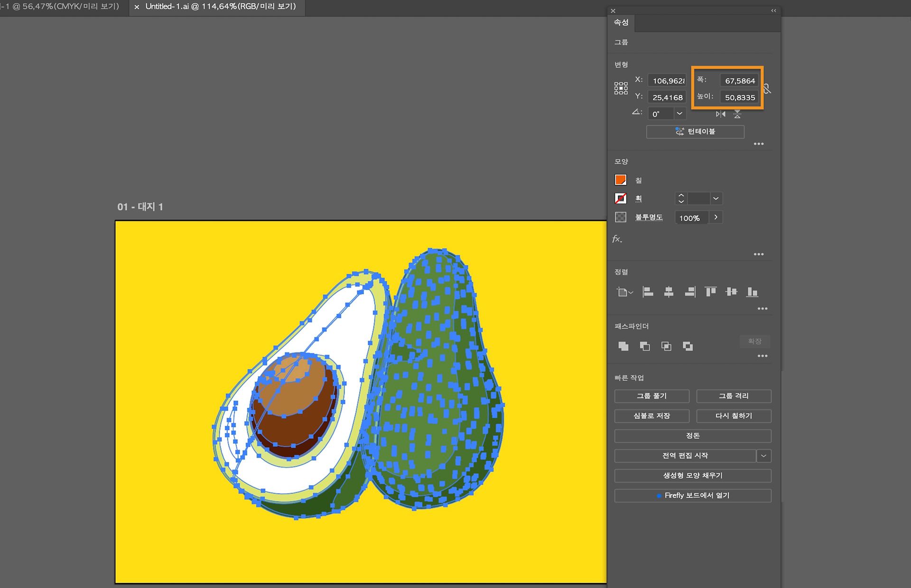Click the orange 칠 fill swatch
The height and width of the screenshot is (588, 911).
621,180
